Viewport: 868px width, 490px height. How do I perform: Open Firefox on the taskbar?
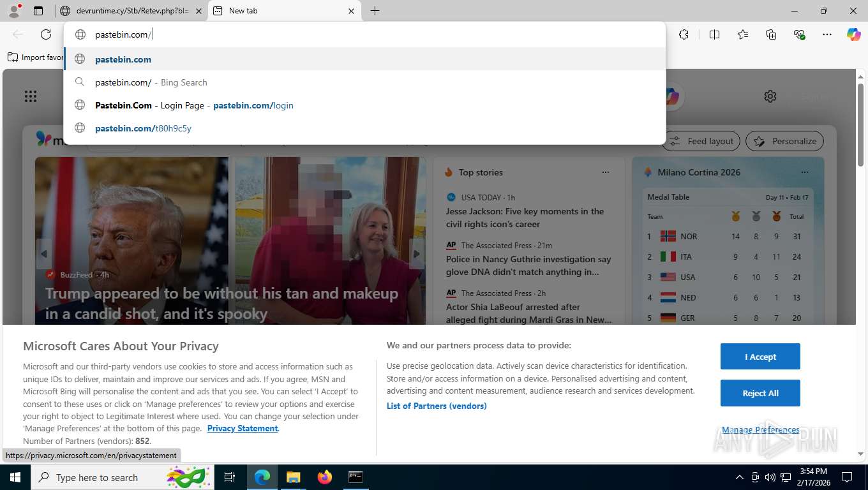[324, 477]
